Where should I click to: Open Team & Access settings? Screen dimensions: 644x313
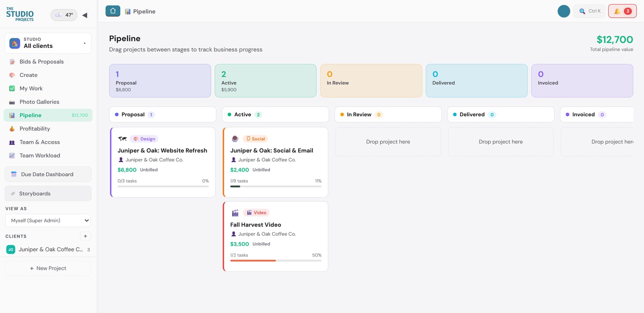[x=48, y=142]
